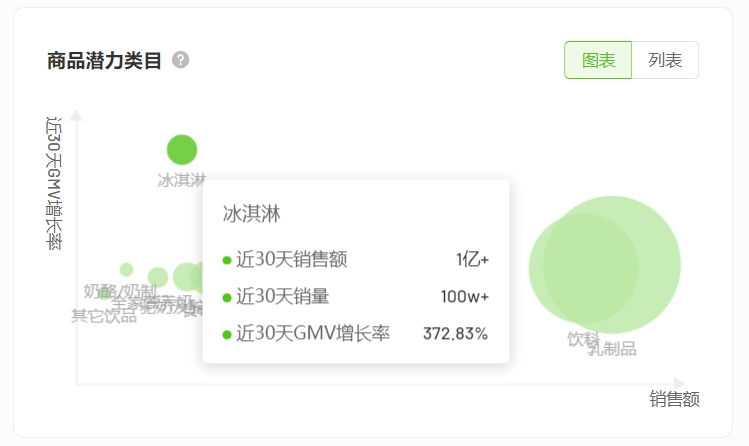Image resolution: width=749 pixels, height=446 pixels.
Task: Click the 冰淇淋 label under the bubble
Action: click(x=181, y=180)
